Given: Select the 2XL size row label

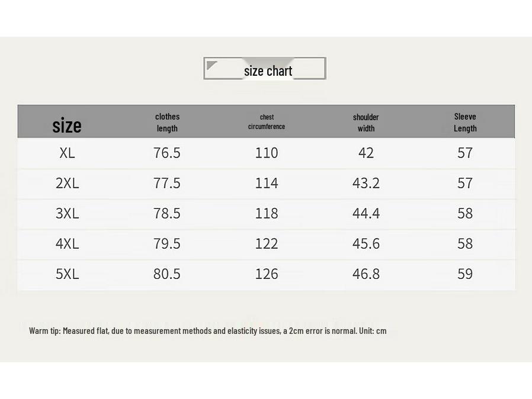Looking at the screenshot, I should click(67, 183).
